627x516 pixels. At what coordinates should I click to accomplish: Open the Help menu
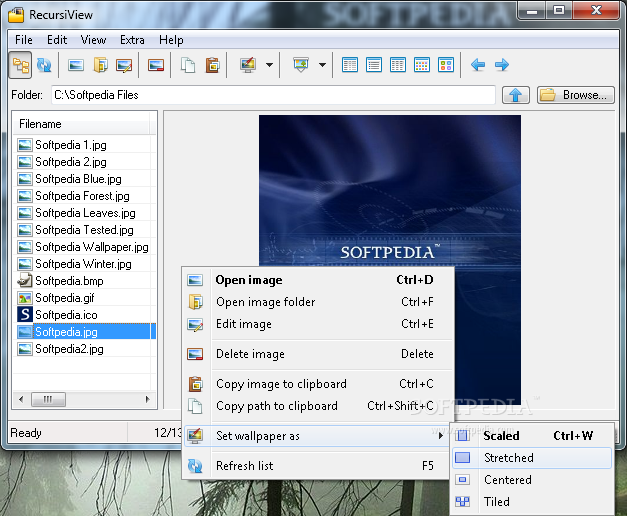pyautogui.click(x=171, y=40)
